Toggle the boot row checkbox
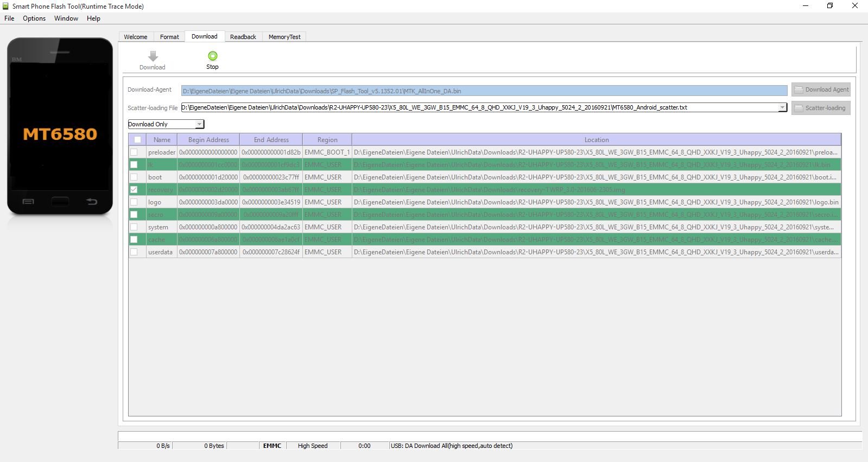 [x=134, y=177]
